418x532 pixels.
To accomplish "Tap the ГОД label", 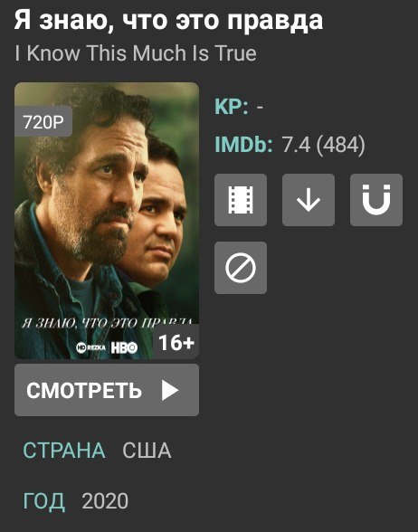I will point(43,501).
